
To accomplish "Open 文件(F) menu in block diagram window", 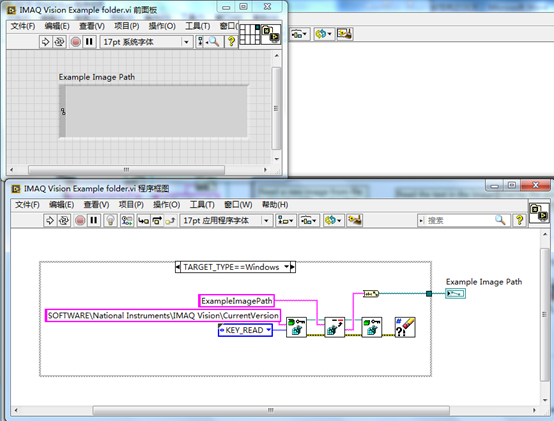I will [x=27, y=205].
